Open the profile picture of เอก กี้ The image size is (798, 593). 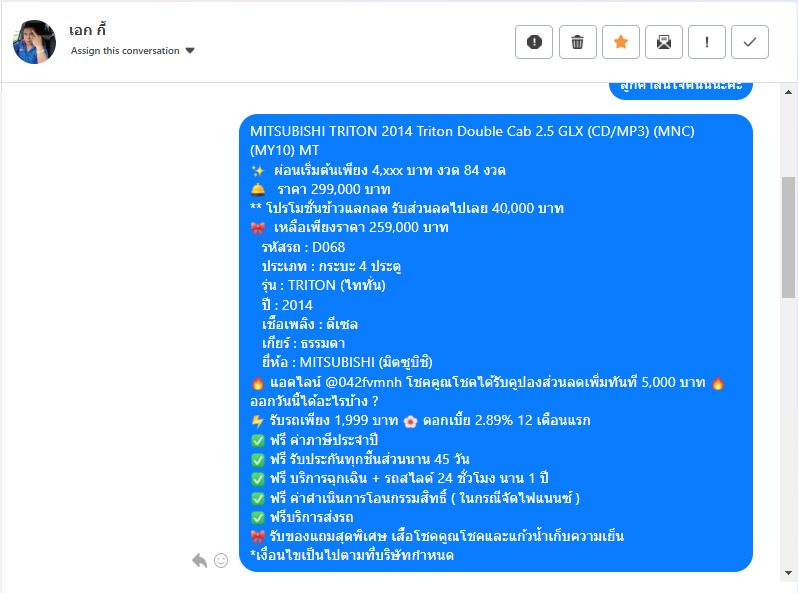tap(35, 42)
